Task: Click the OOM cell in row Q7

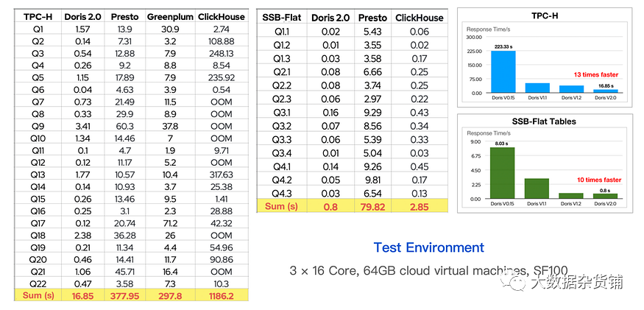Action: (x=222, y=102)
